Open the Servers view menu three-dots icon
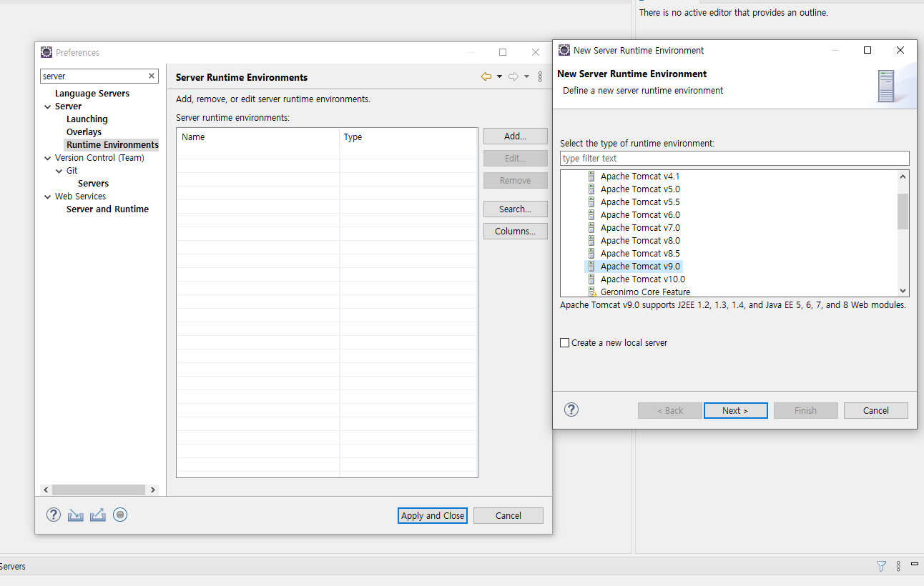 [x=898, y=566]
